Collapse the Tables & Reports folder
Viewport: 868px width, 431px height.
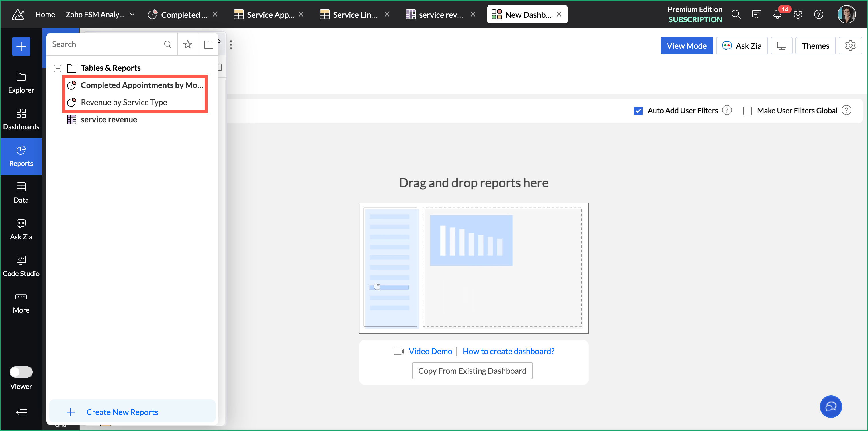pos(58,68)
